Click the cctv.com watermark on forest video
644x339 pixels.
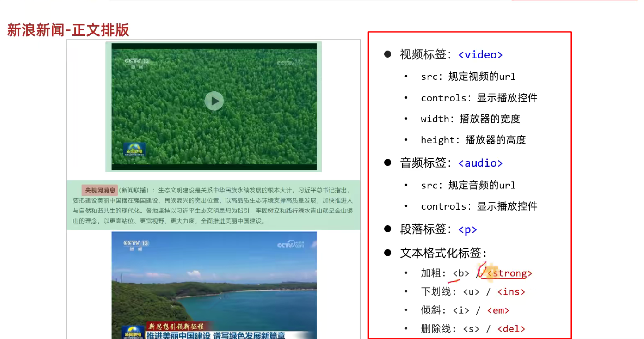tap(290, 62)
